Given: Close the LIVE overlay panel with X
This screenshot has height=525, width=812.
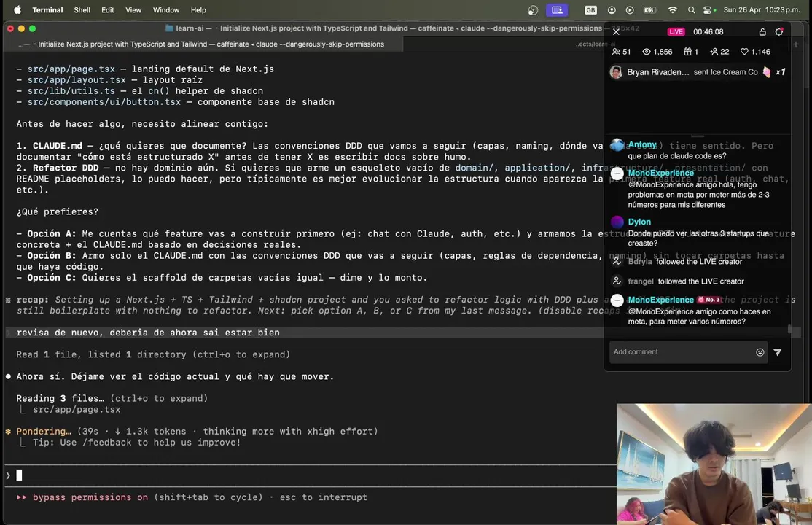Looking at the screenshot, I should 616,31.
